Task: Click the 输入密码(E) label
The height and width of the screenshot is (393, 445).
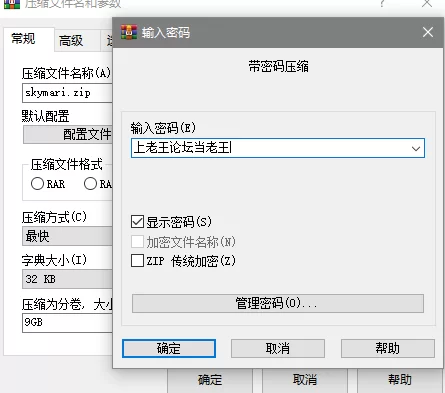Action: (x=163, y=128)
